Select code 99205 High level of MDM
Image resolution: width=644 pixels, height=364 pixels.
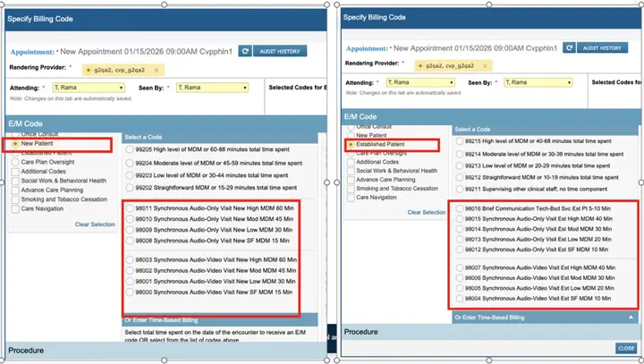point(131,150)
